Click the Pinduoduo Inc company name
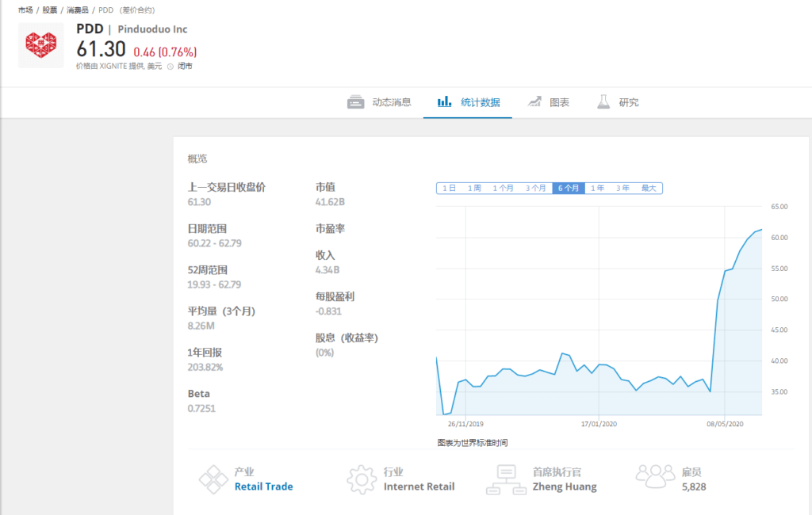The width and height of the screenshot is (812, 515). [152, 29]
